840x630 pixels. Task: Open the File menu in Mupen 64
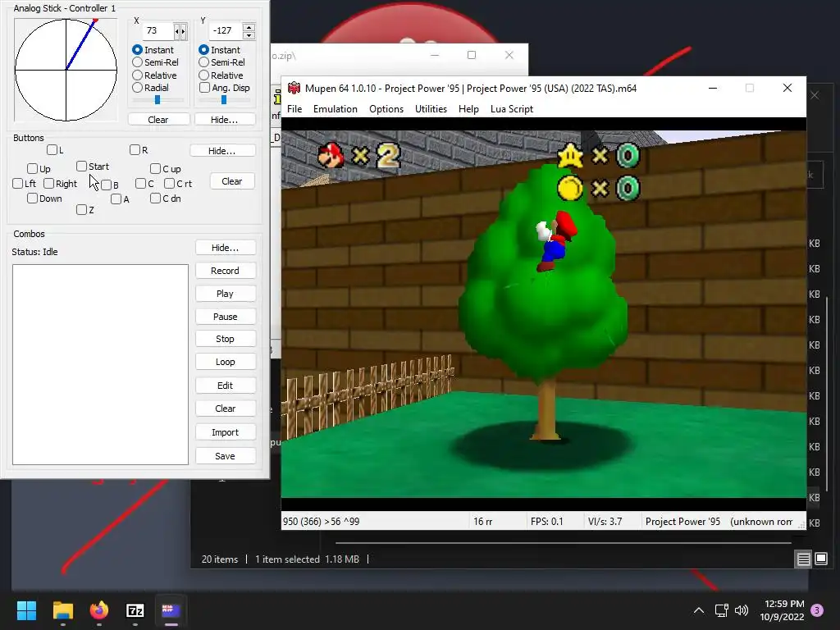pos(294,109)
